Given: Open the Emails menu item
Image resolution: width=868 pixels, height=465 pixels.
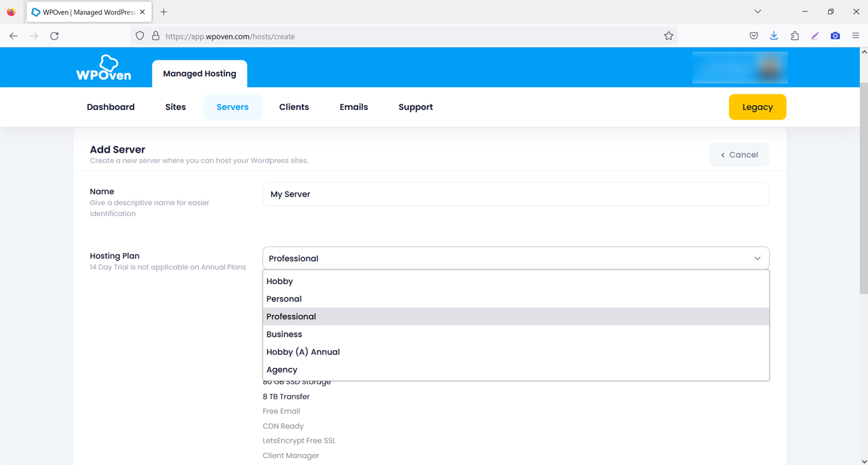Looking at the screenshot, I should point(354,107).
